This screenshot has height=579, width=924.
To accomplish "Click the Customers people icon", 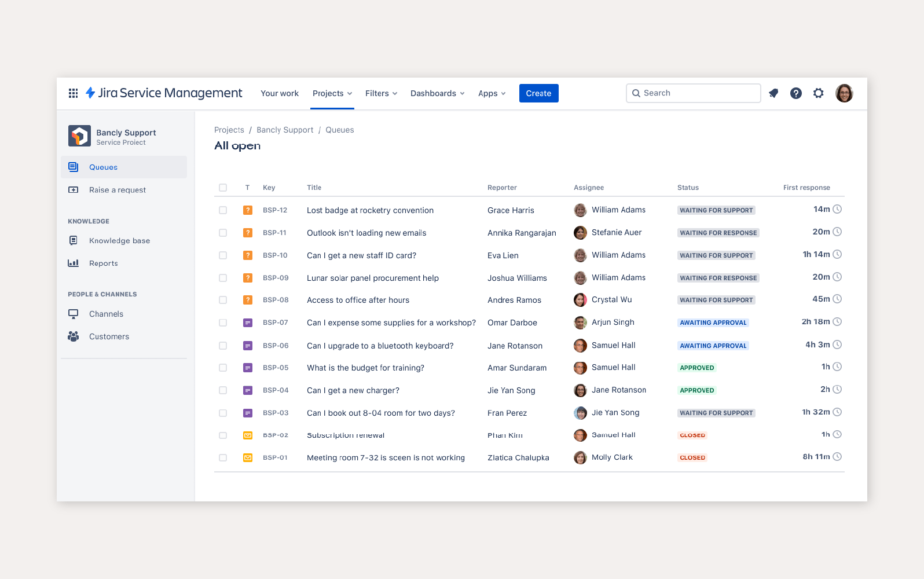I will (74, 336).
